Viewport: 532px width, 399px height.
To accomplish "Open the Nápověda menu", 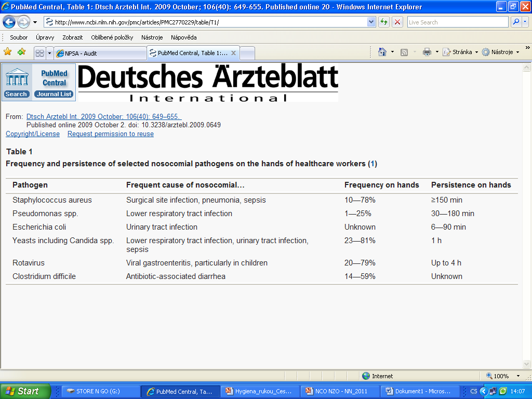I will (183, 37).
